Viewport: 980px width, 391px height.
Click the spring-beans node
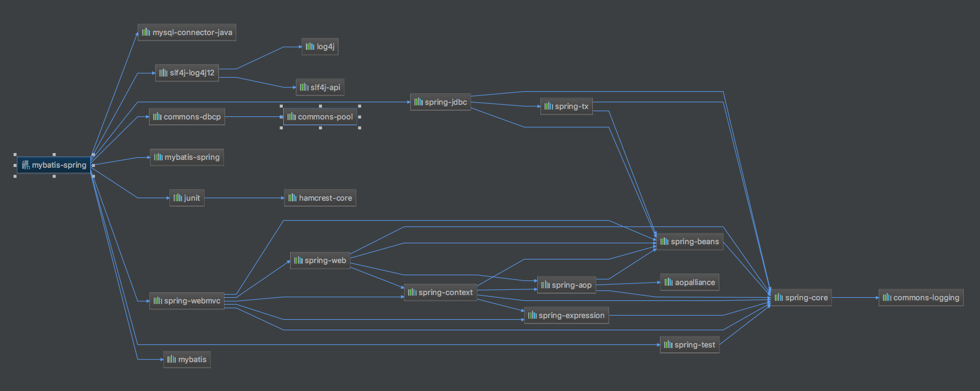coord(690,242)
